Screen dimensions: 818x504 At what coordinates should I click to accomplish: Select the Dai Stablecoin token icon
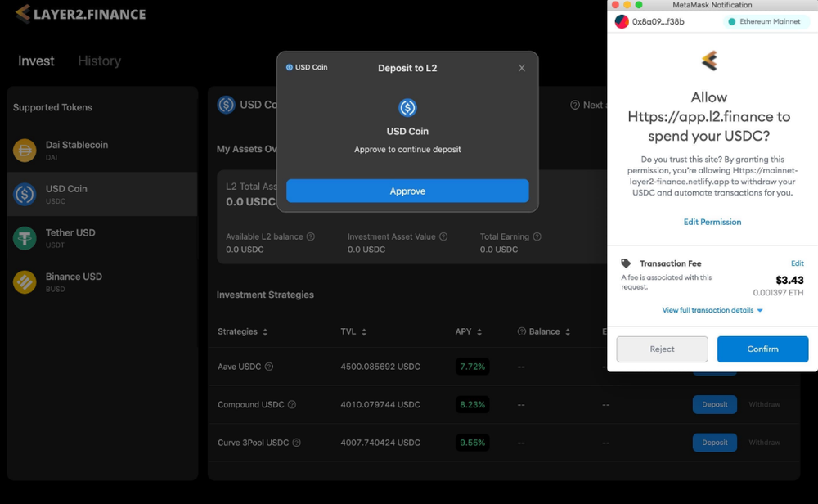pyautogui.click(x=25, y=151)
